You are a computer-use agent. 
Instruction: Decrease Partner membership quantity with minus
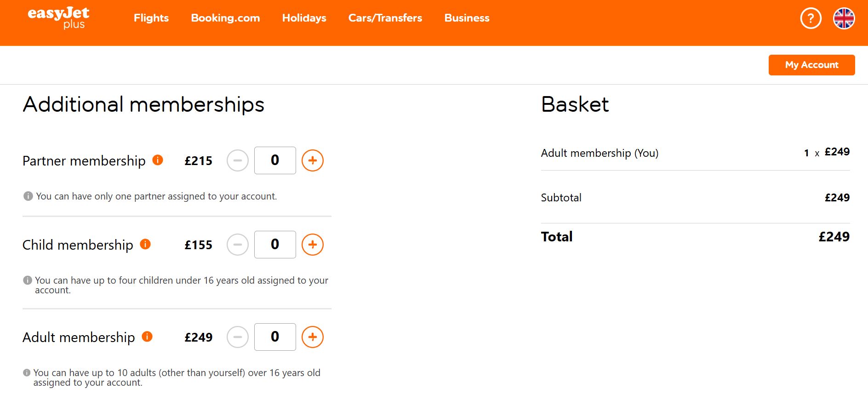[238, 160]
